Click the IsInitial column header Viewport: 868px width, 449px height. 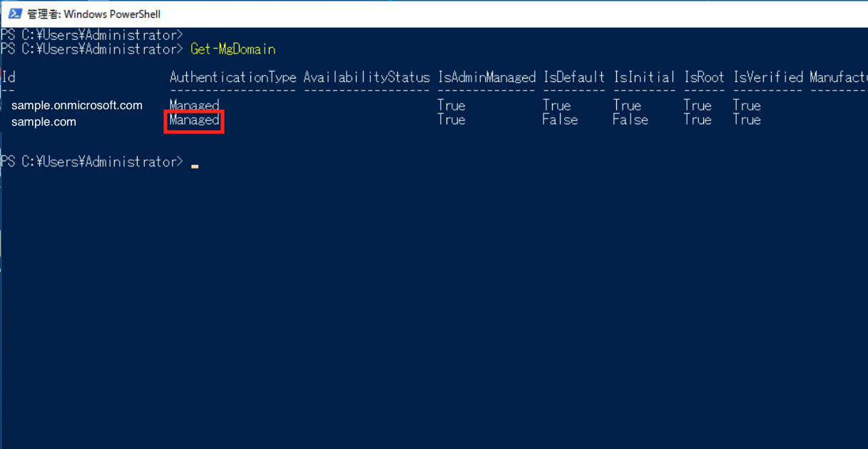pos(644,77)
